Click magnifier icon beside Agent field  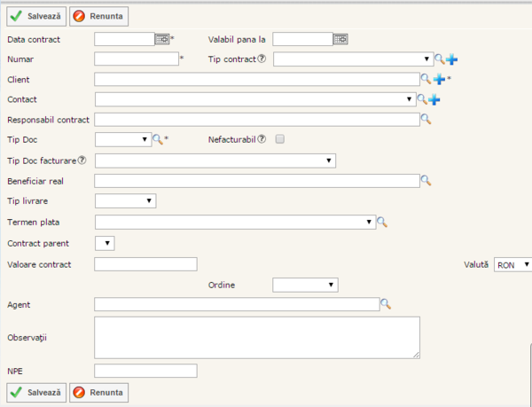tap(385, 304)
